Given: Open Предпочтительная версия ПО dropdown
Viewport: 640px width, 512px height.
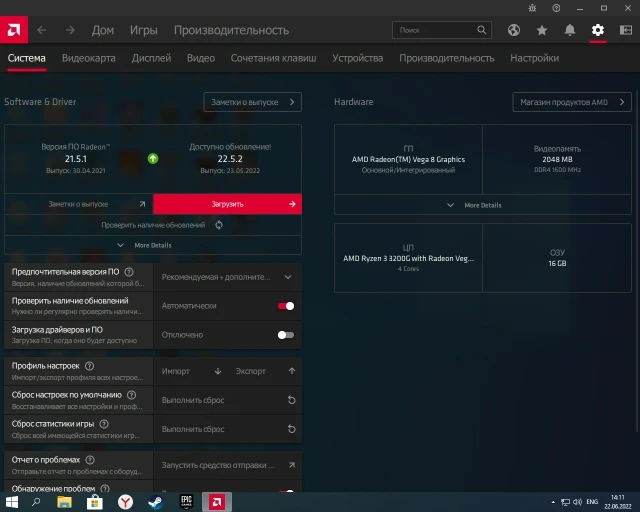Looking at the screenshot, I should [x=228, y=277].
